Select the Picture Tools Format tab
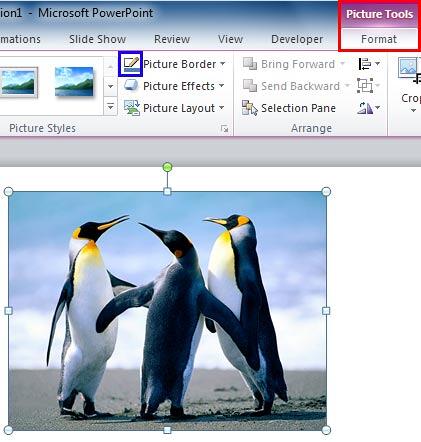Screen dimensions: 421x442 point(379,39)
